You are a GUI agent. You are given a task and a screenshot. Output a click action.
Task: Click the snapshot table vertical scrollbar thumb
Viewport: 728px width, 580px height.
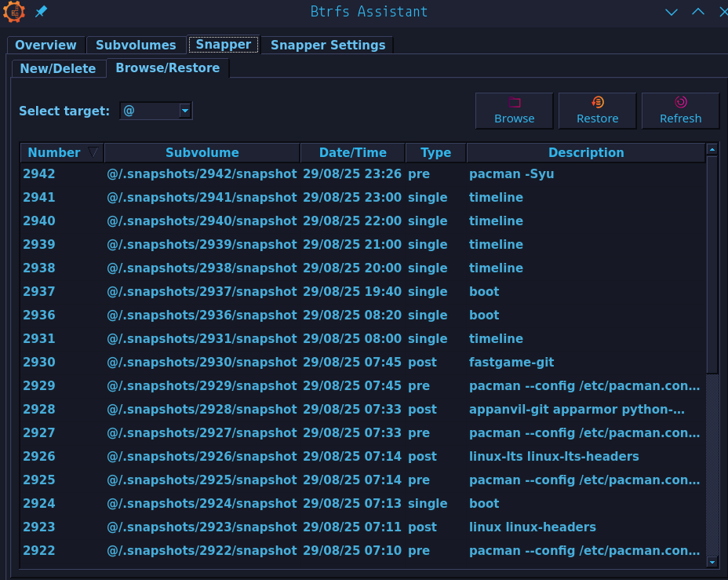pyautogui.click(x=712, y=264)
